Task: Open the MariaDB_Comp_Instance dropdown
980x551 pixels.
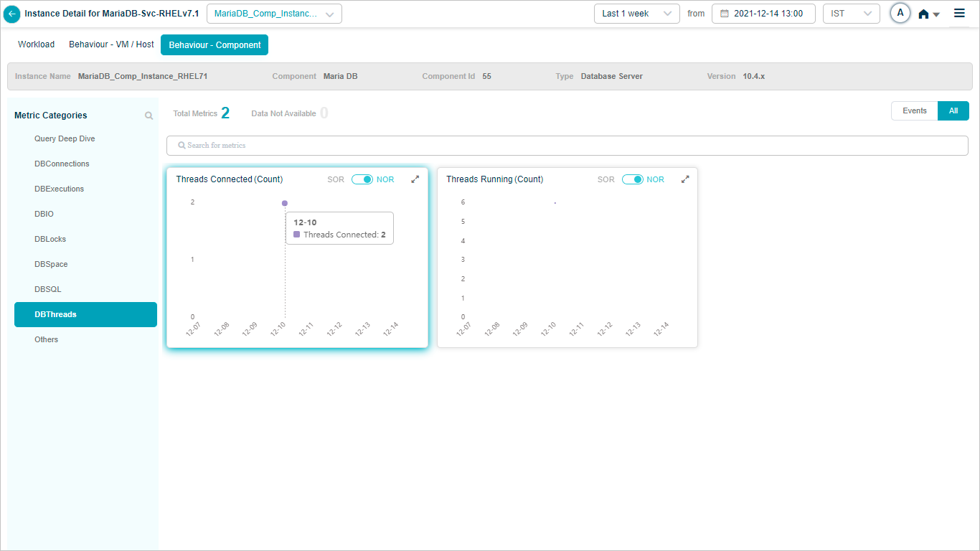Action: pyautogui.click(x=274, y=14)
